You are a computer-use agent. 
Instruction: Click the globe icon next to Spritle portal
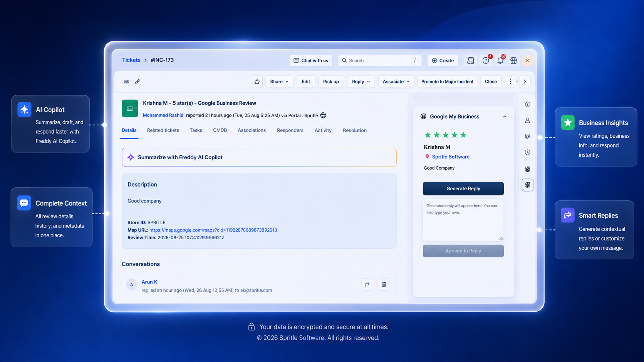pyautogui.click(x=323, y=115)
